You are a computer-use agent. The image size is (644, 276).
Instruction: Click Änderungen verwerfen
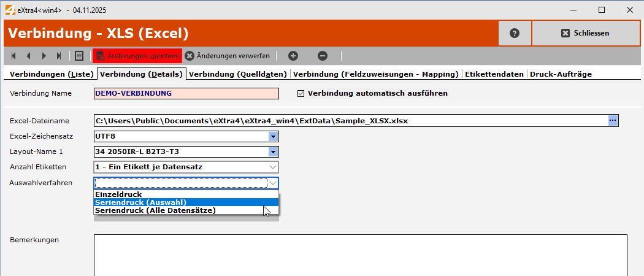(x=227, y=56)
